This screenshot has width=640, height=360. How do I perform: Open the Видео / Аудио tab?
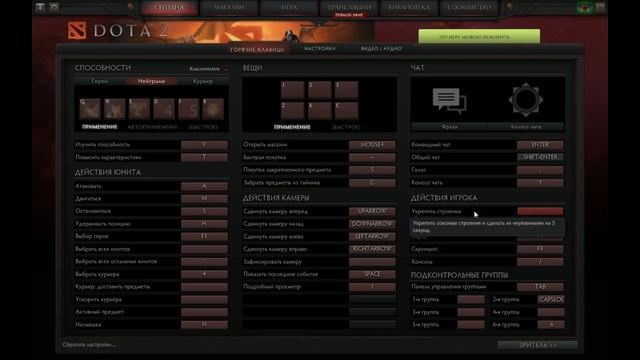pyautogui.click(x=381, y=49)
